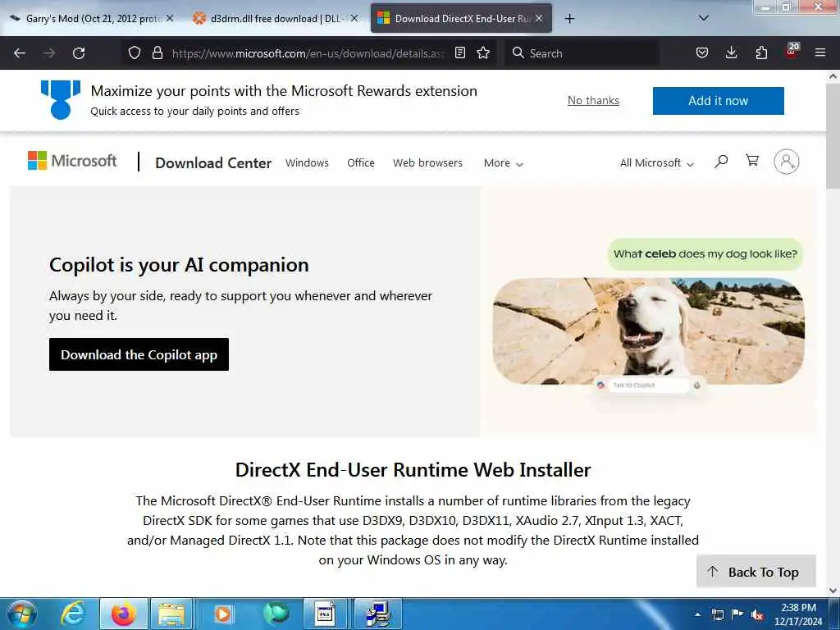The height and width of the screenshot is (630, 840).
Task: Open the clock showing 2:38 PM
Action: 798,614
